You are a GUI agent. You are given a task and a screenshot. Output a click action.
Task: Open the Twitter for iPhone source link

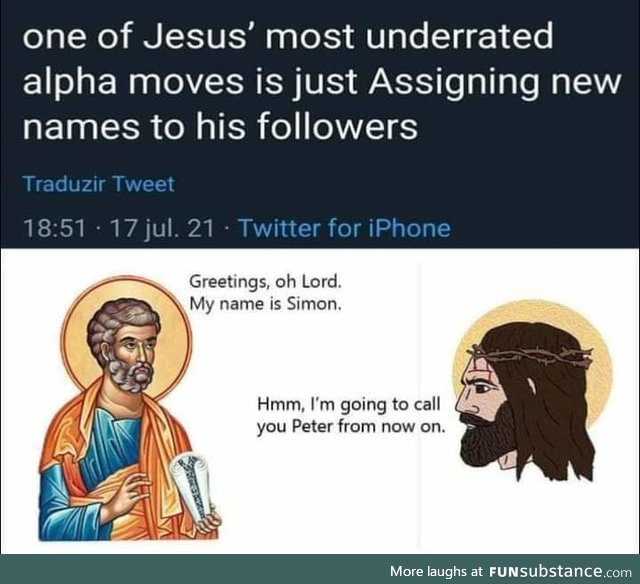[344, 228]
